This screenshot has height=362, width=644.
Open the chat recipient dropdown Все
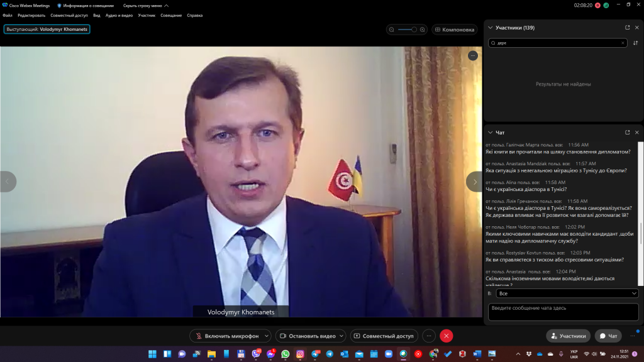[x=567, y=293]
